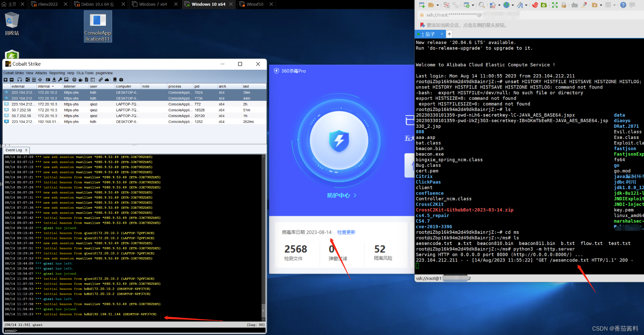
Task: Click the coffee cup icon in Cobalt Strike toolbar
Action: pyautogui.click(x=80, y=80)
